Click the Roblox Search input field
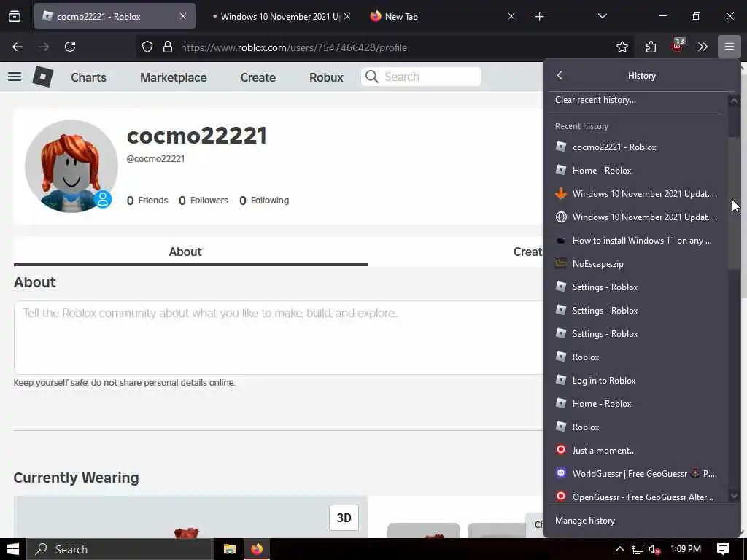 [421, 77]
